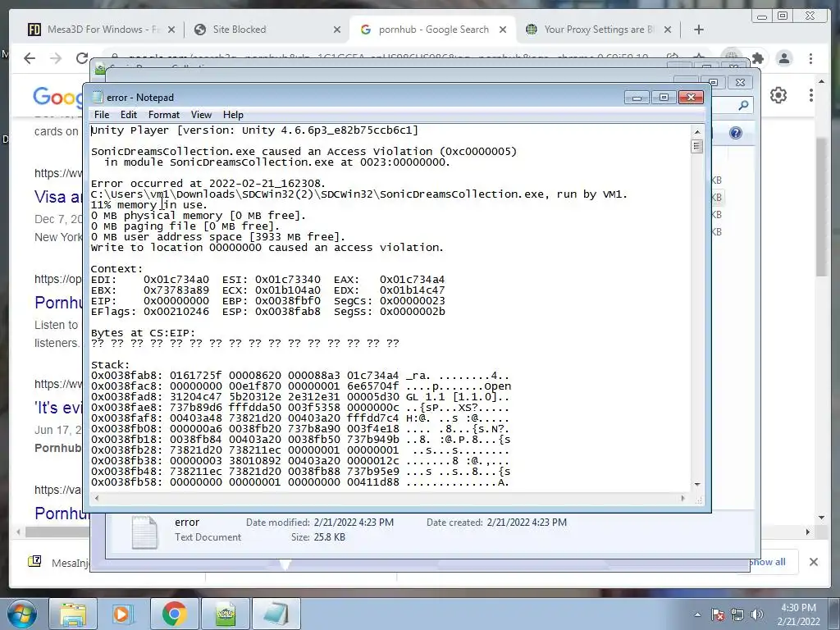This screenshot has height=630, width=840.
Task: Switch to Site Blocked tab
Action: [267, 30]
